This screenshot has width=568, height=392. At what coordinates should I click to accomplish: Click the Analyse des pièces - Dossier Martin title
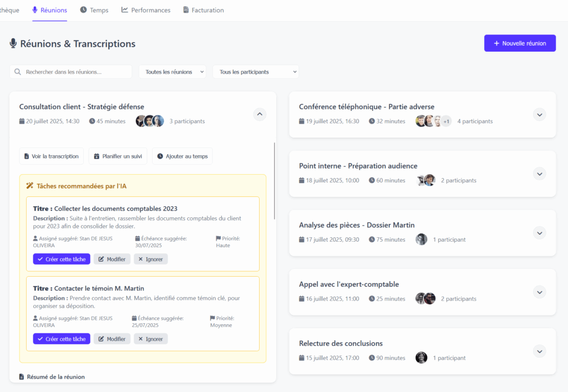357,225
